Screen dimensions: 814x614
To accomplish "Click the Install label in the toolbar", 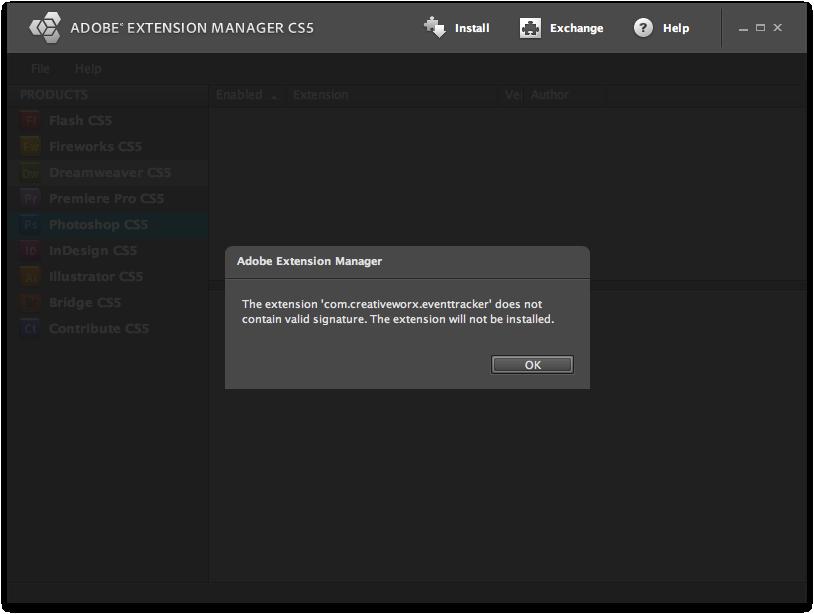I will (472, 28).
